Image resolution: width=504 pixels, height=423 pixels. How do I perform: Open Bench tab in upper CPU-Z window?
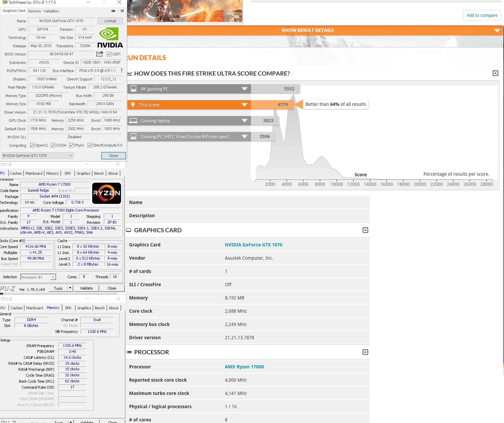pyautogui.click(x=99, y=173)
